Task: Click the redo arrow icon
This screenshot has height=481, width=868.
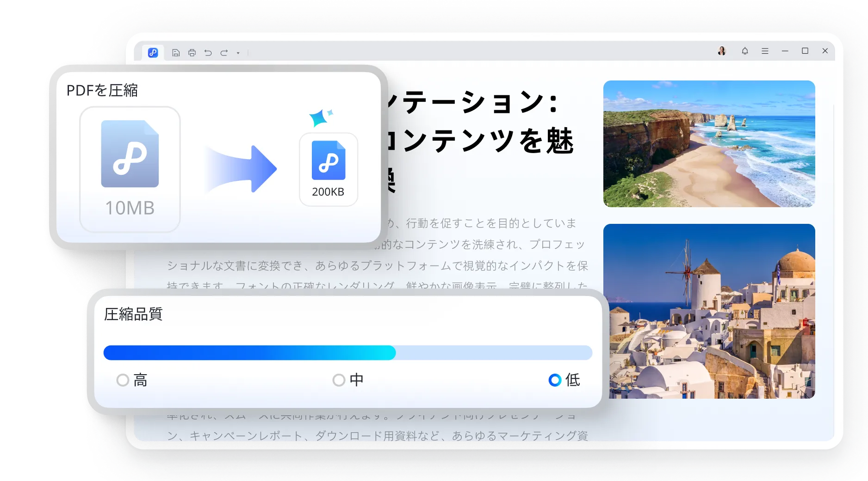Action: pyautogui.click(x=224, y=53)
